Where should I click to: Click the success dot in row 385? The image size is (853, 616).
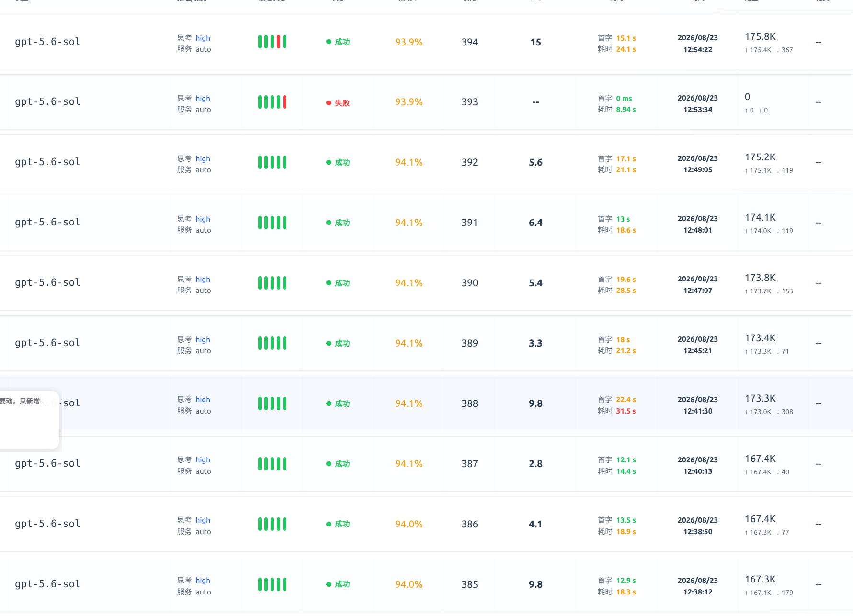click(329, 584)
